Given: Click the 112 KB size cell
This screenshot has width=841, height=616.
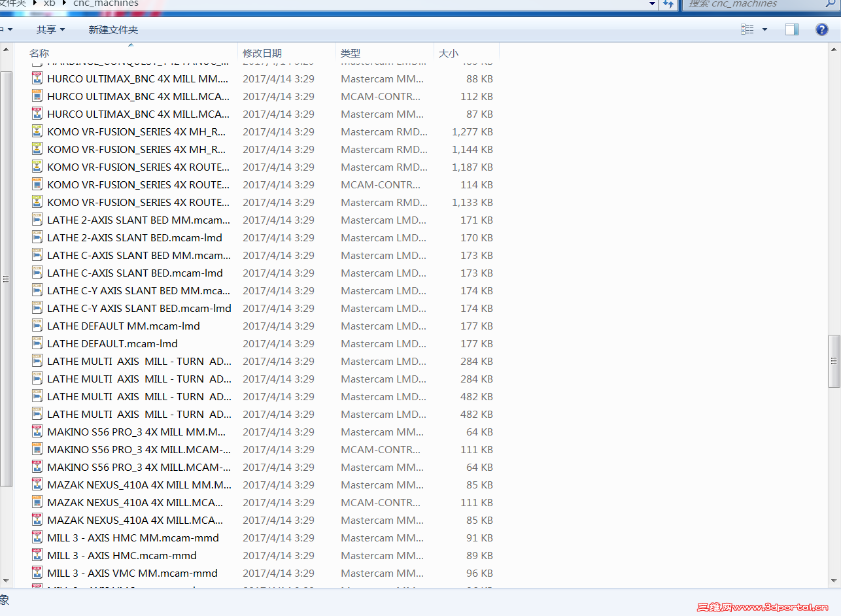Looking at the screenshot, I should 477,96.
